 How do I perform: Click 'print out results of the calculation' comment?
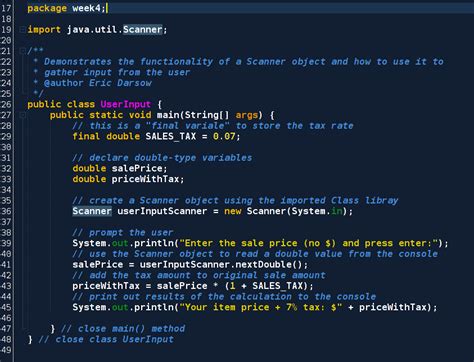pos(224,296)
